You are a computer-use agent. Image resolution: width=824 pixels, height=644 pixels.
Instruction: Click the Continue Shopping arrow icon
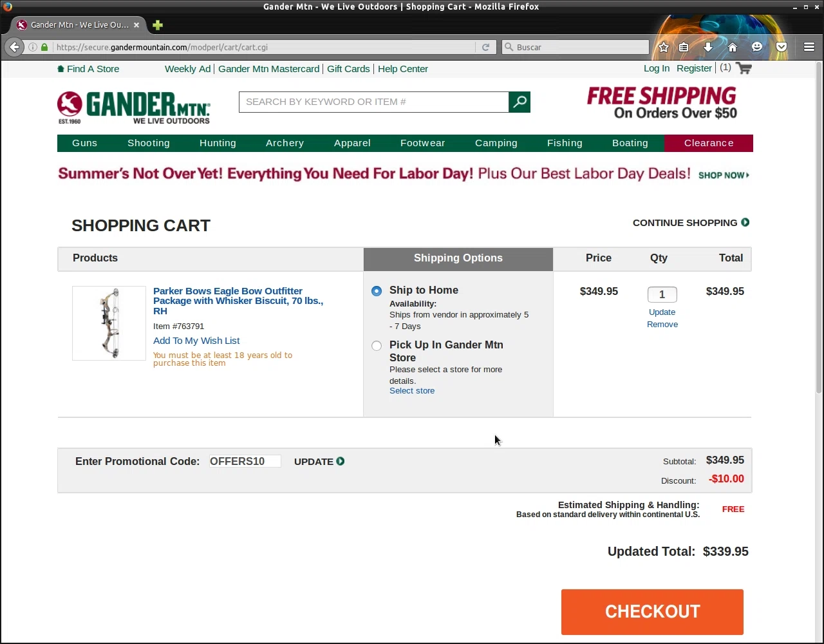coord(745,222)
